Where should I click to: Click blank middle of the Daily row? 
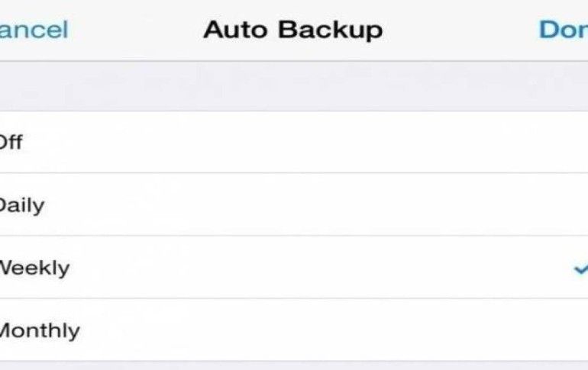tap(294, 205)
